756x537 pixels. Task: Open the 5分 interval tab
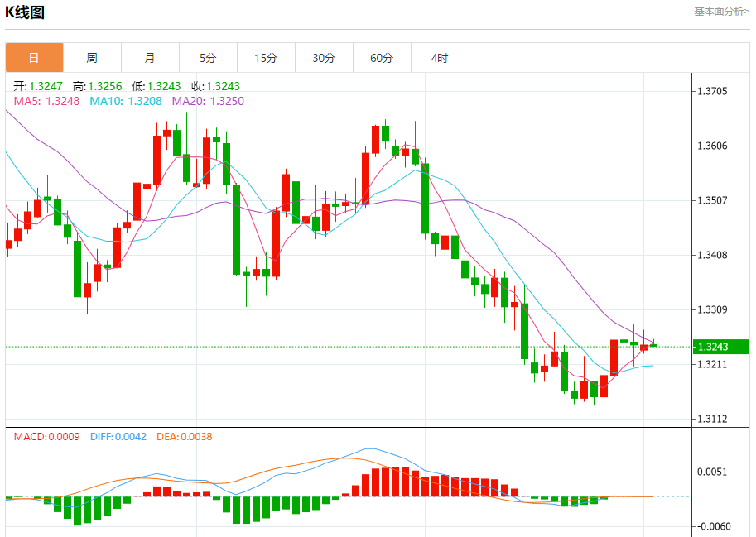[208, 58]
